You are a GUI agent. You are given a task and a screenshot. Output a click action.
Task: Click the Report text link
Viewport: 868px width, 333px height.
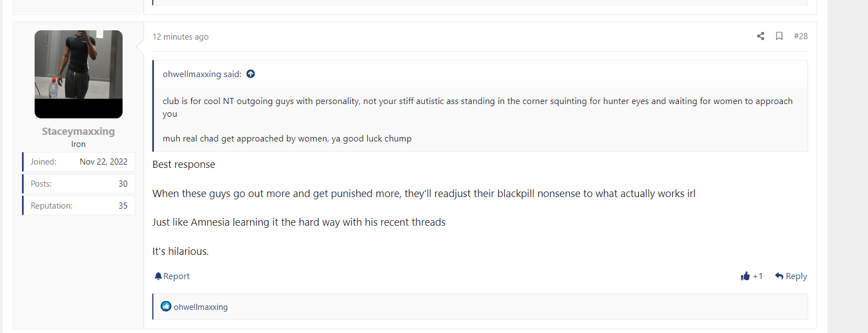click(176, 276)
